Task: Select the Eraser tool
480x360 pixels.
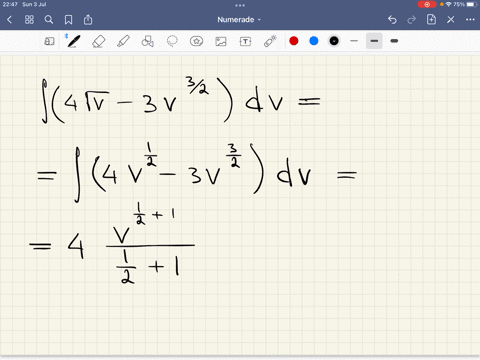Action: coord(99,41)
